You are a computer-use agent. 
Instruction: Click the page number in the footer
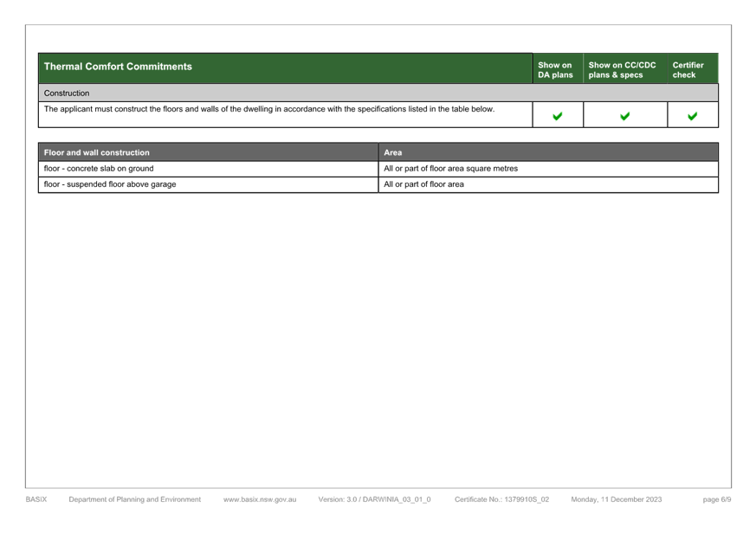[717, 499]
